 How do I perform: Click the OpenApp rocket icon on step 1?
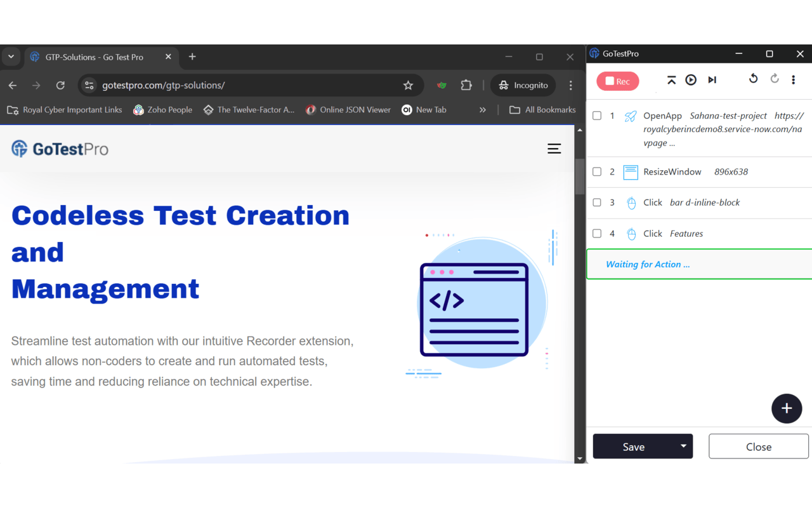[x=631, y=116]
